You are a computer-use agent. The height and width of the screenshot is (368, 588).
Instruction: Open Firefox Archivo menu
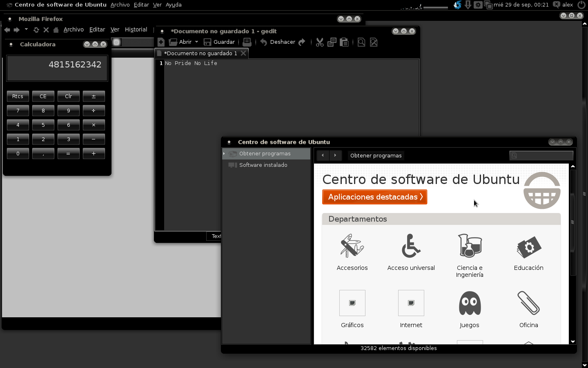73,29
